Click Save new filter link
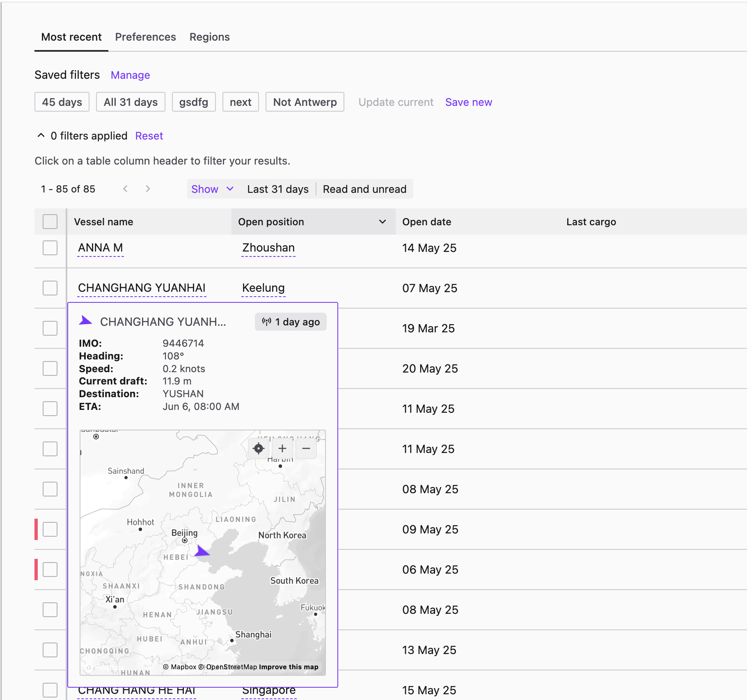The width and height of the screenshot is (747, 700). tap(469, 102)
